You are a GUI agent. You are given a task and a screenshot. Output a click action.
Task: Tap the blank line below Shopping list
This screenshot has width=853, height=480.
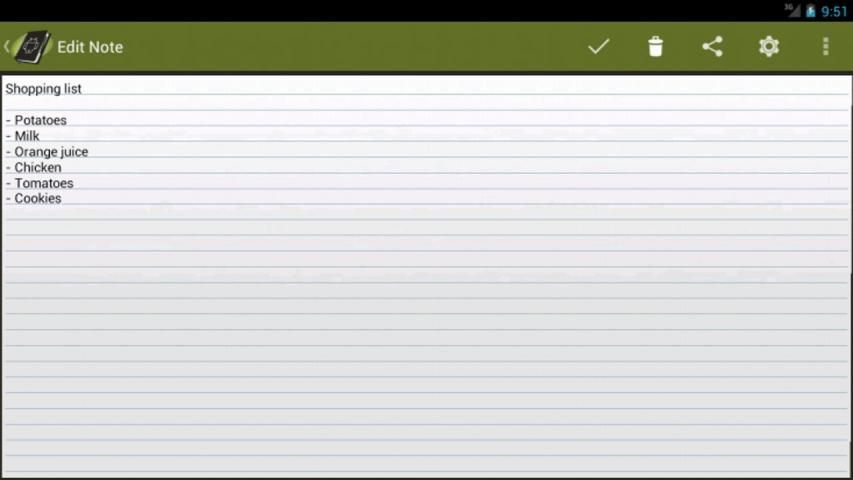[x=425, y=104]
